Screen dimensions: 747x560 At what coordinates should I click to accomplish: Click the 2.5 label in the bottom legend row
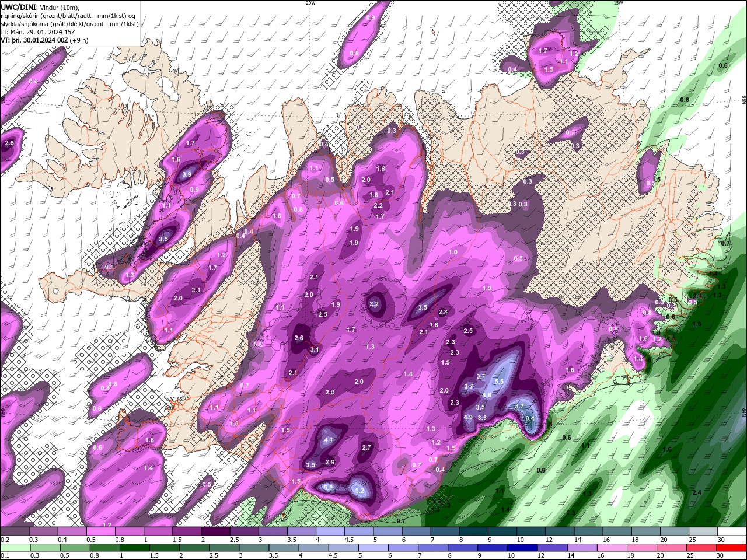point(212,556)
